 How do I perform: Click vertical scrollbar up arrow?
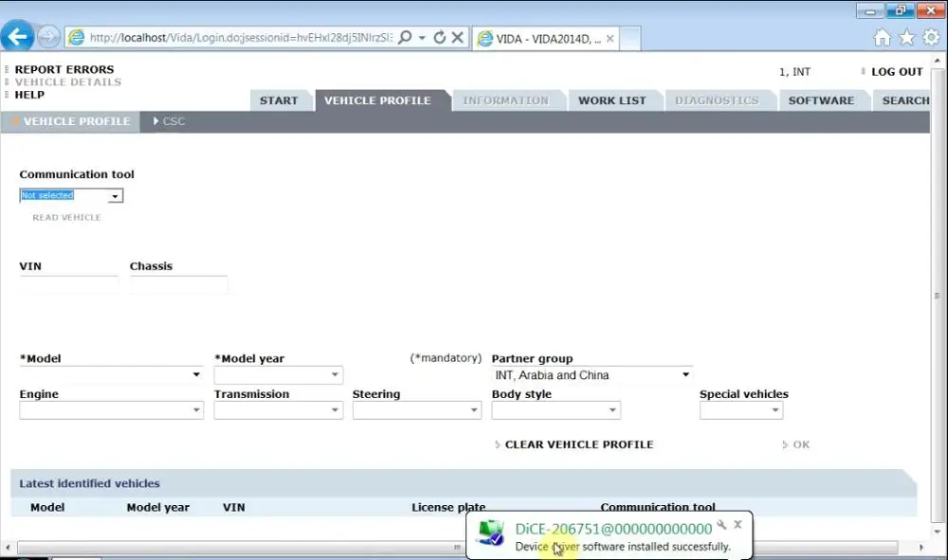[938, 61]
